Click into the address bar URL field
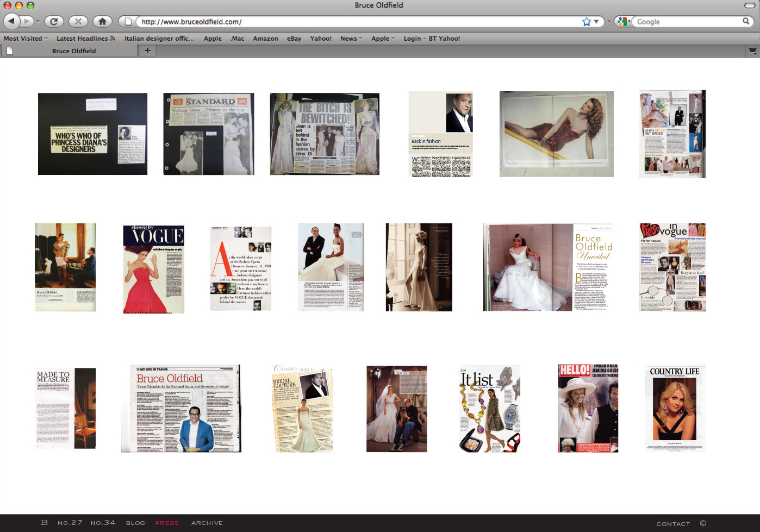This screenshot has width=760, height=532. coord(353,22)
